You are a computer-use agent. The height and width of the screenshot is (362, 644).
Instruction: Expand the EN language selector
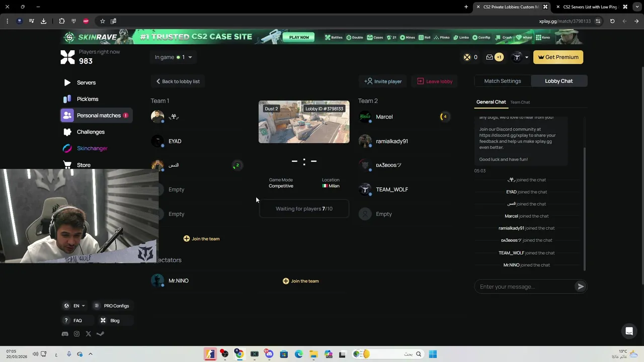[x=74, y=306]
